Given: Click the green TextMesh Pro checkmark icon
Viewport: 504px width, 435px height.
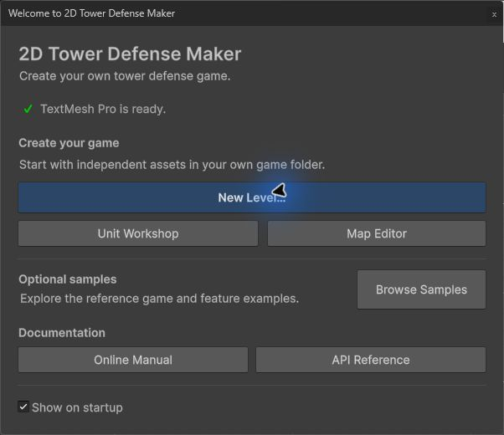Looking at the screenshot, I should click(x=28, y=109).
